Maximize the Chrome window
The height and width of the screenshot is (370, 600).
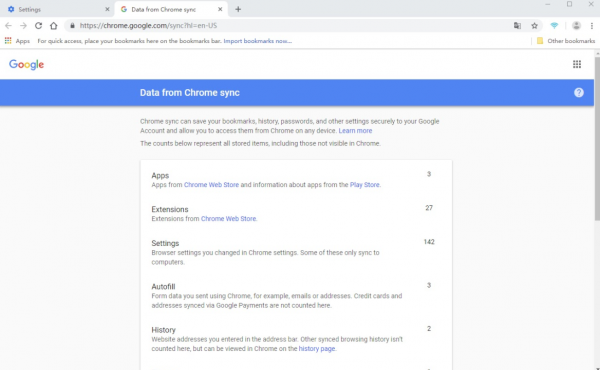coord(569,5)
